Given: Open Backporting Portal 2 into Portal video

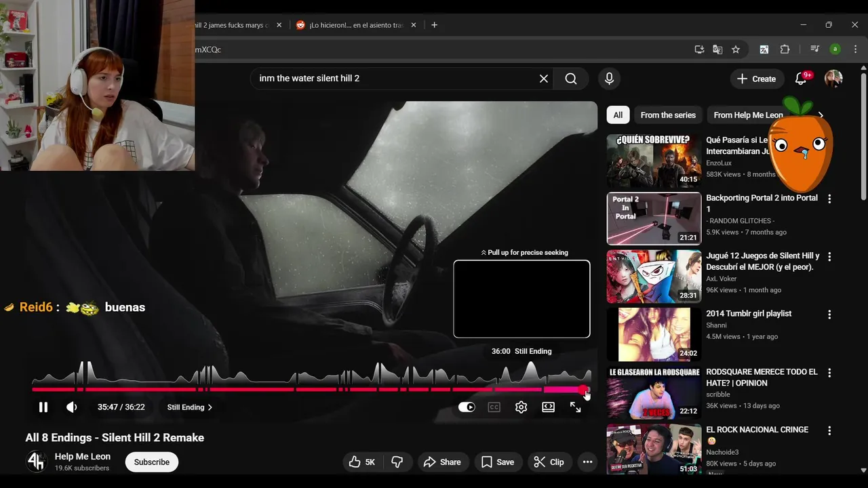Looking at the screenshot, I should pos(762,203).
